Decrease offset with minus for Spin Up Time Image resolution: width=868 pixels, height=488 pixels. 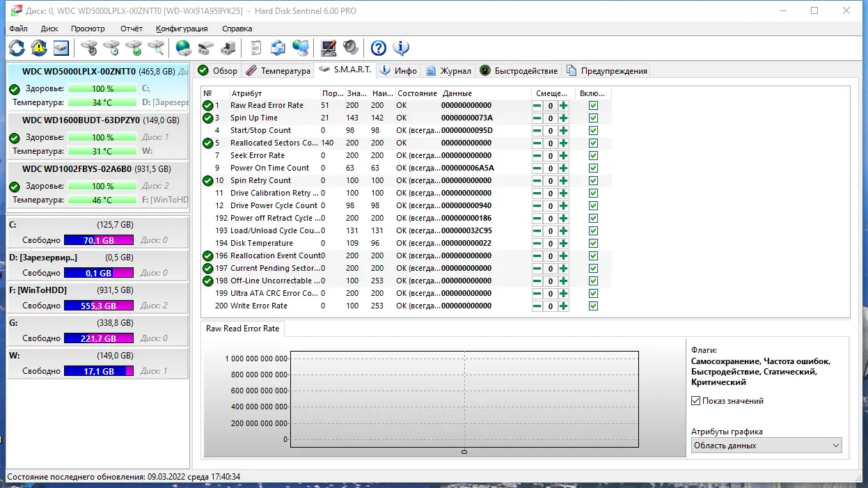click(x=538, y=118)
